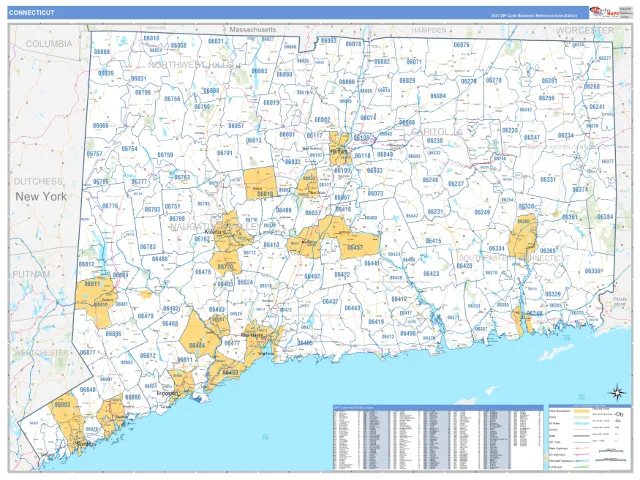Screen dimensions: 640x480
Task: Select the DUTCHESS county label
Action: pos(38,181)
